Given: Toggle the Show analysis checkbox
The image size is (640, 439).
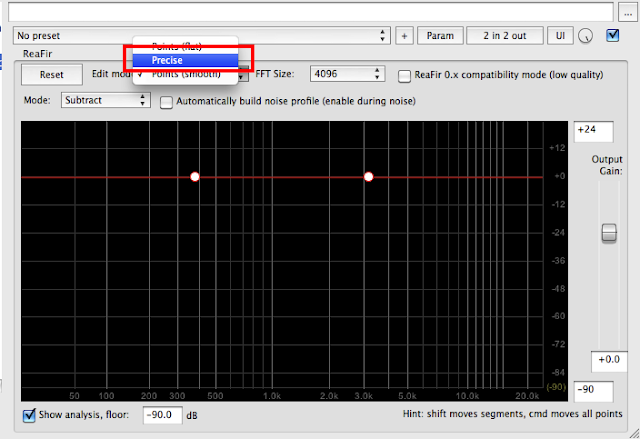Looking at the screenshot, I should (29, 415).
